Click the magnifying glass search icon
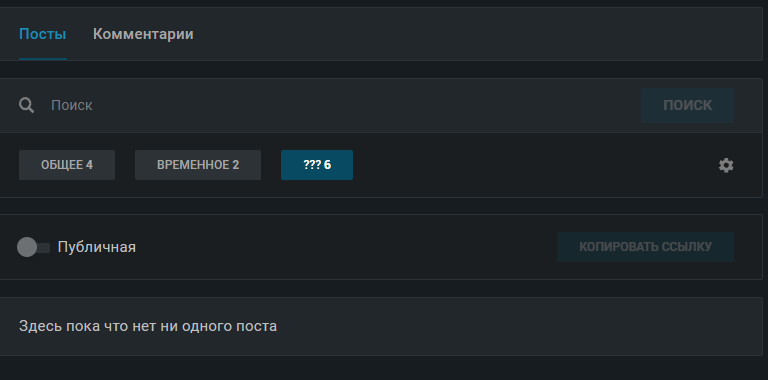The width and height of the screenshot is (768, 380). 26,105
